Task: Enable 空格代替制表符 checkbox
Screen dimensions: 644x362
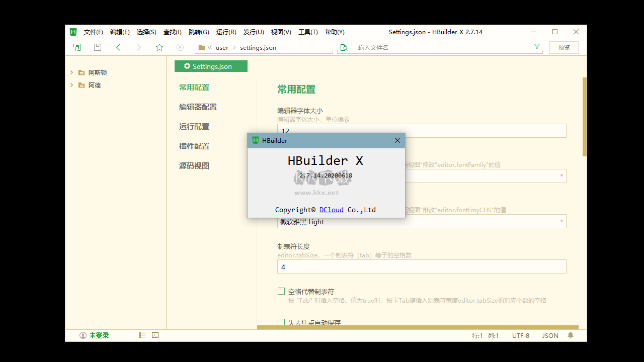Action: (x=281, y=291)
